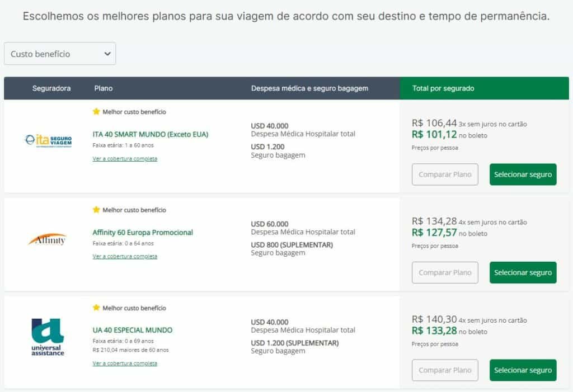
Task: Click the chevron on the sorting selector
Action: (106, 54)
